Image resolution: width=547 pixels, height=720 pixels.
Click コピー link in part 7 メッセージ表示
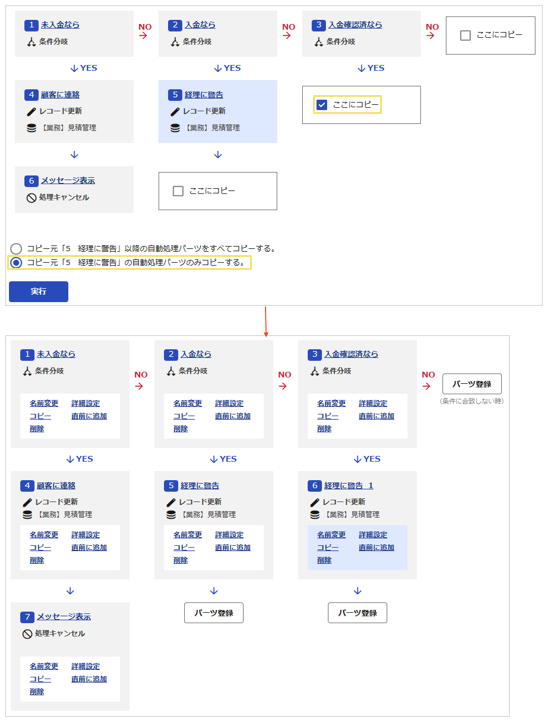point(40,679)
